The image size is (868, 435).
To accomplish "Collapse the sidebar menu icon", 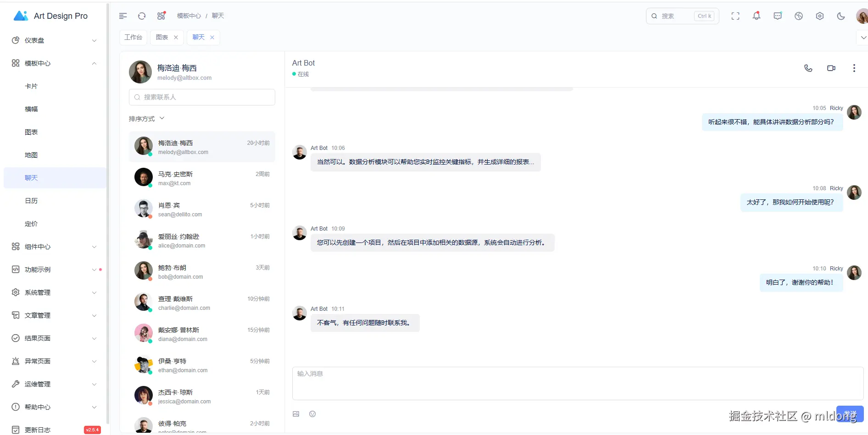I will (122, 16).
